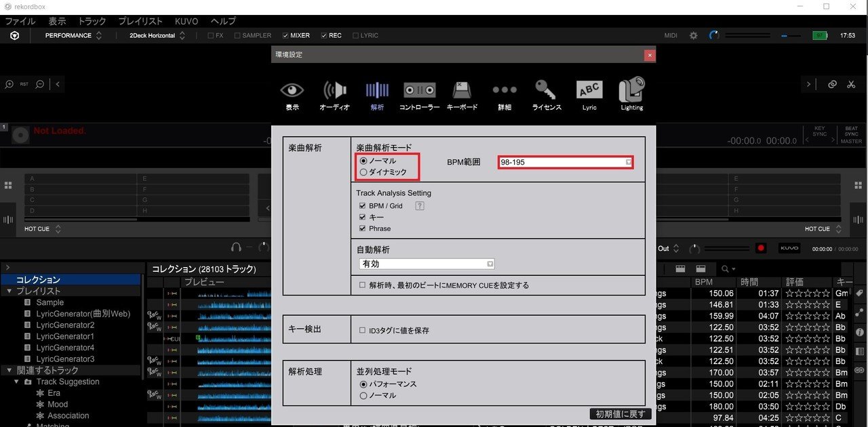The height and width of the screenshot is (427, 868).
Task: Adjust the master level knob in top bar
Action: coord(713,35)
